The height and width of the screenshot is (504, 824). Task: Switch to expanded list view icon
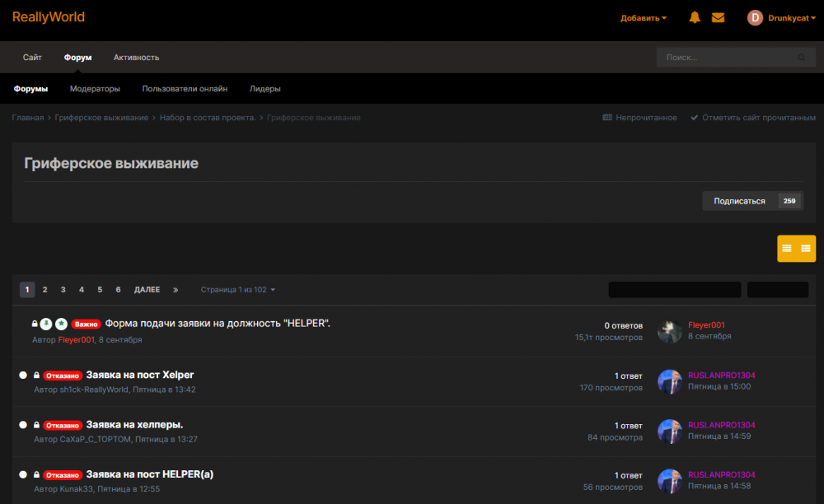coord(806,249)
